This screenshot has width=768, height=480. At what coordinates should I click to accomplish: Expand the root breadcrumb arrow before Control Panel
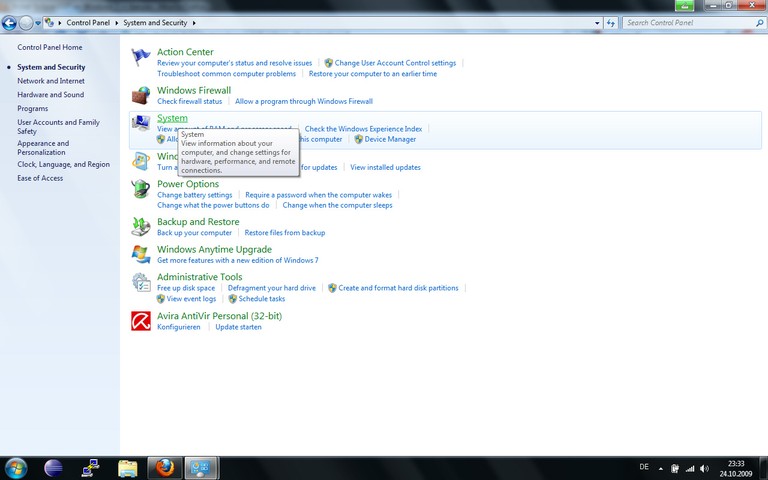(60, 23)
